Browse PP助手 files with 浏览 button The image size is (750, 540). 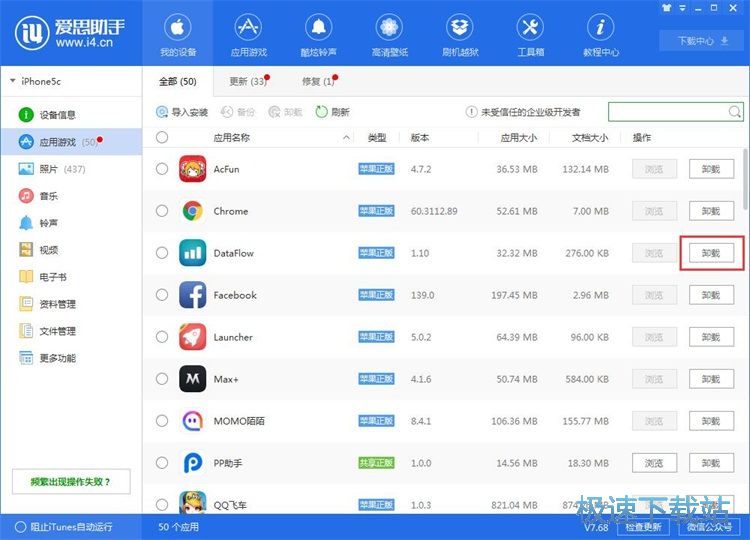654,463
